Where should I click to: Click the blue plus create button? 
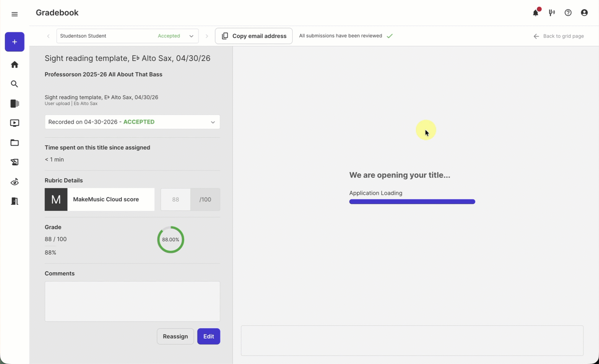tap(15, 42)
